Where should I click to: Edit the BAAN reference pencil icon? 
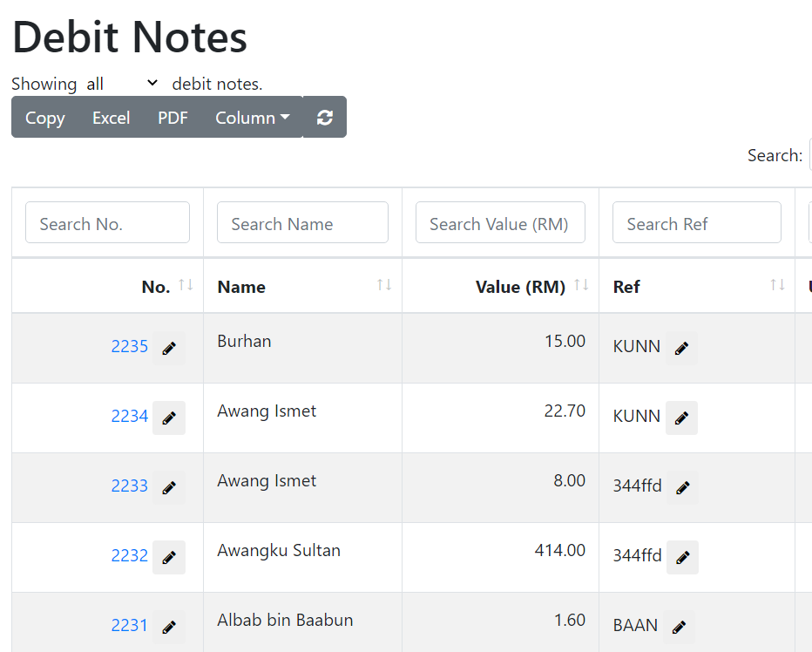tap(679, 627)
